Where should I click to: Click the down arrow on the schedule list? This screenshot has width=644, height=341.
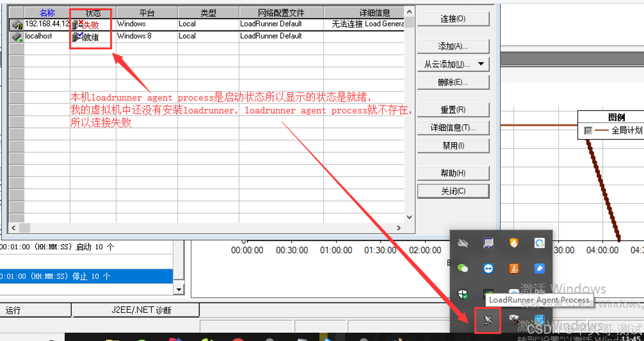coord(179,290)
